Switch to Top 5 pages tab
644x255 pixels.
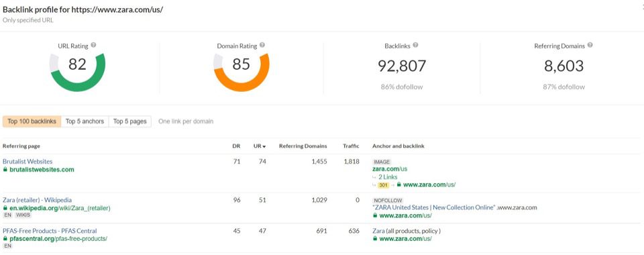pos(130,121)
